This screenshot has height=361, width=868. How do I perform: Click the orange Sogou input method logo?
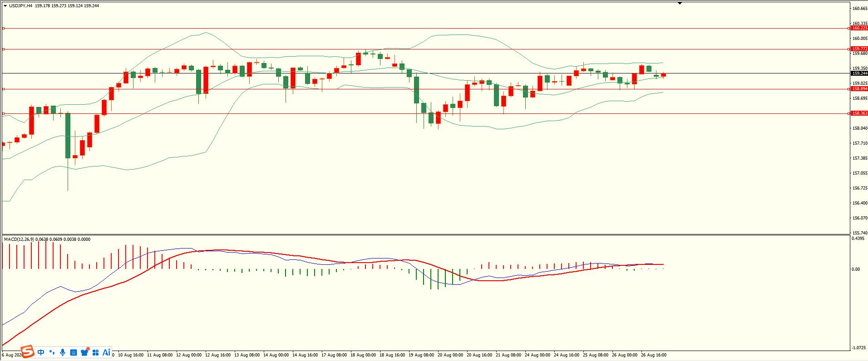coord(28,351)
